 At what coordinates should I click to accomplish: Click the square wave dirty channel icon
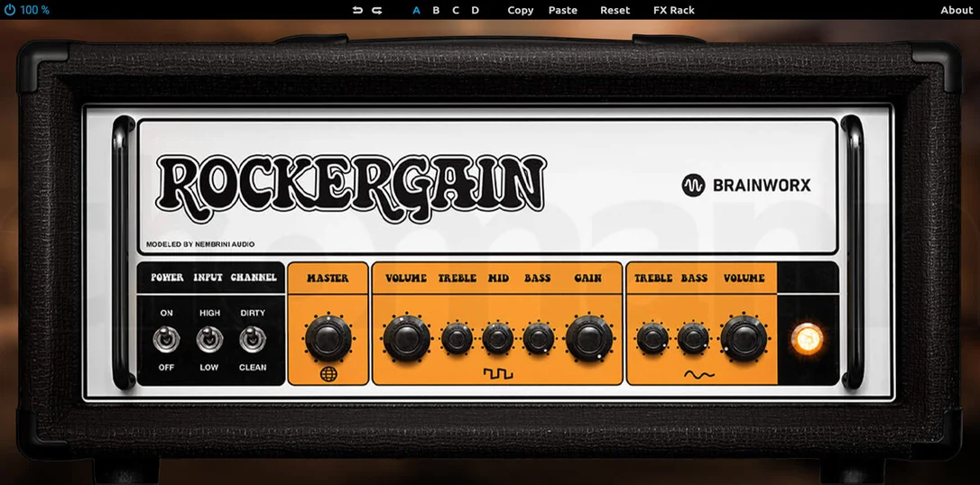[x=497, y=374]
